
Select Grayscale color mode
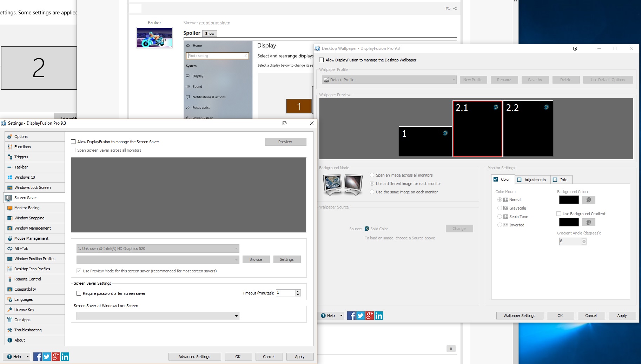(x=500, y=208)
